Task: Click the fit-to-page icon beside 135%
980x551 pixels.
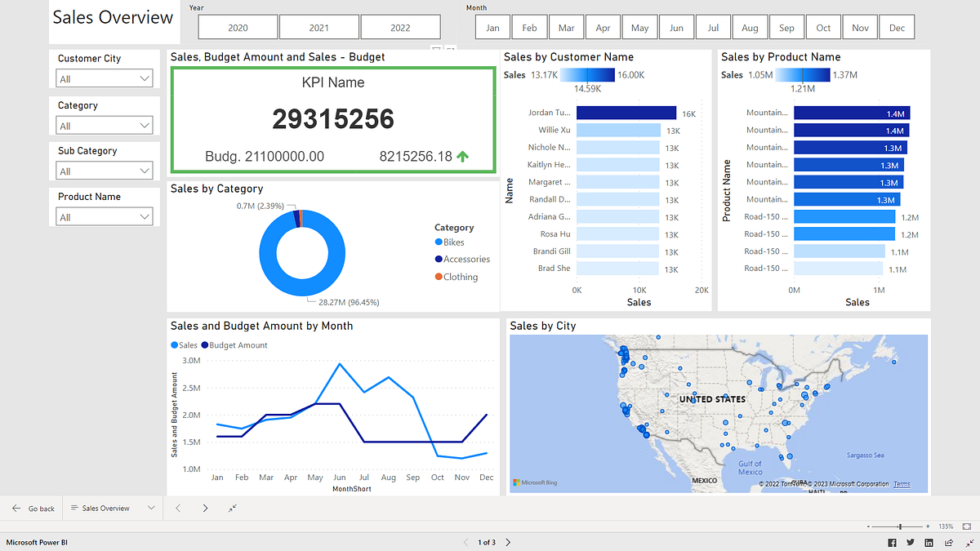Action: pos(967,526)
